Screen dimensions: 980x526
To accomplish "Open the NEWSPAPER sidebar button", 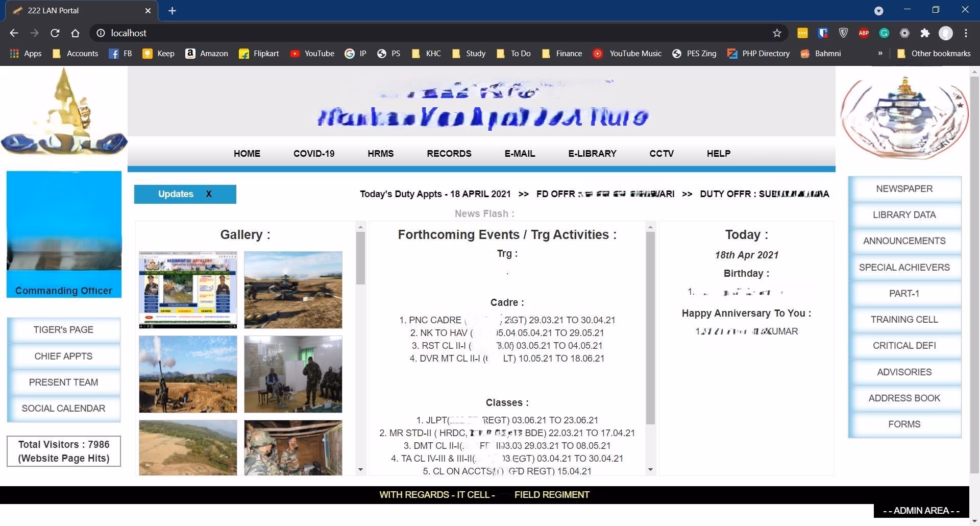I will (x=904, y=189).
